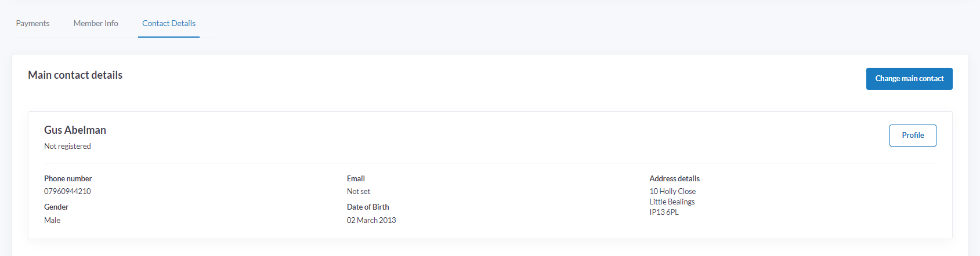The height and width of the screenshot is (256, 980).
Task: Click the Little Bealings address line
Action: 672,202
